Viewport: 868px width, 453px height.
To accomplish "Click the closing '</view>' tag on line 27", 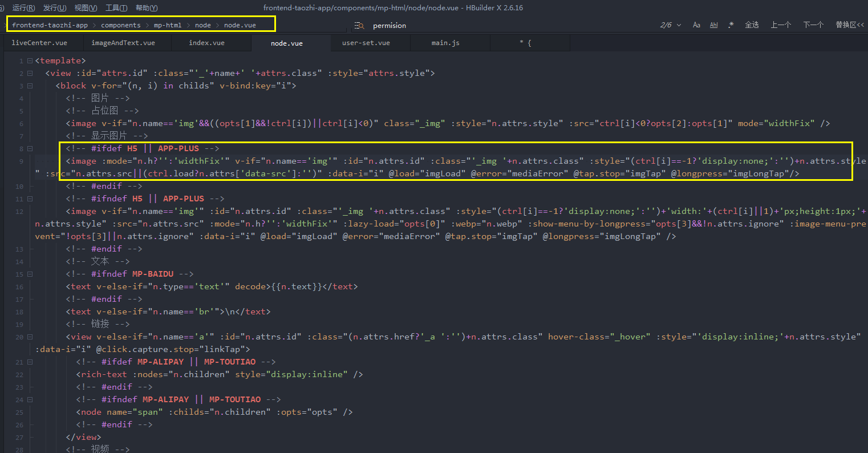I will point(83,437).
